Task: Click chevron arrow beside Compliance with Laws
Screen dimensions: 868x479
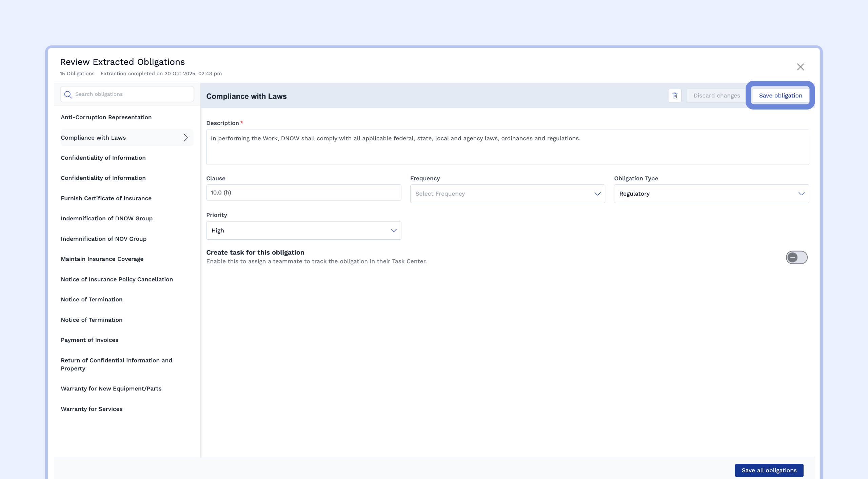Action: [186, 138]
